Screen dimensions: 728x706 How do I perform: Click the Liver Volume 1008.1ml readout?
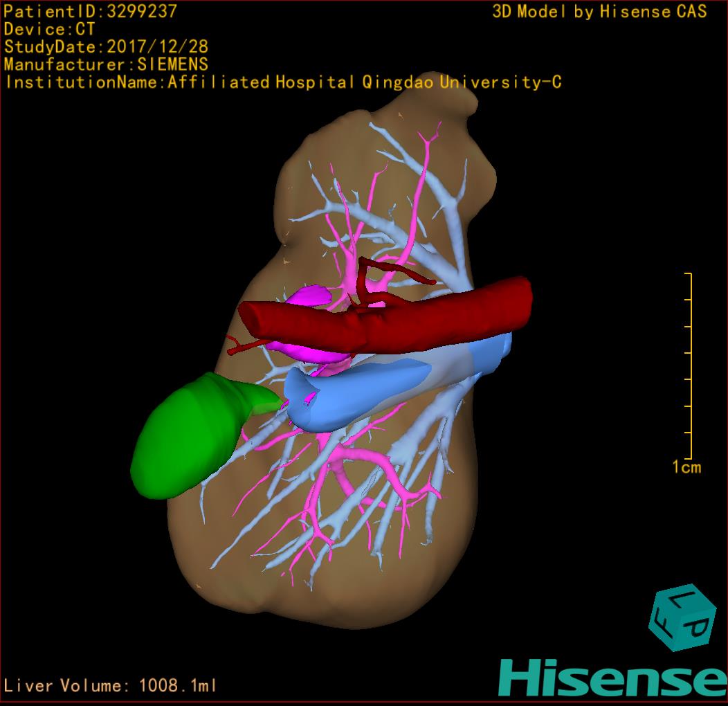coord(111,686)
